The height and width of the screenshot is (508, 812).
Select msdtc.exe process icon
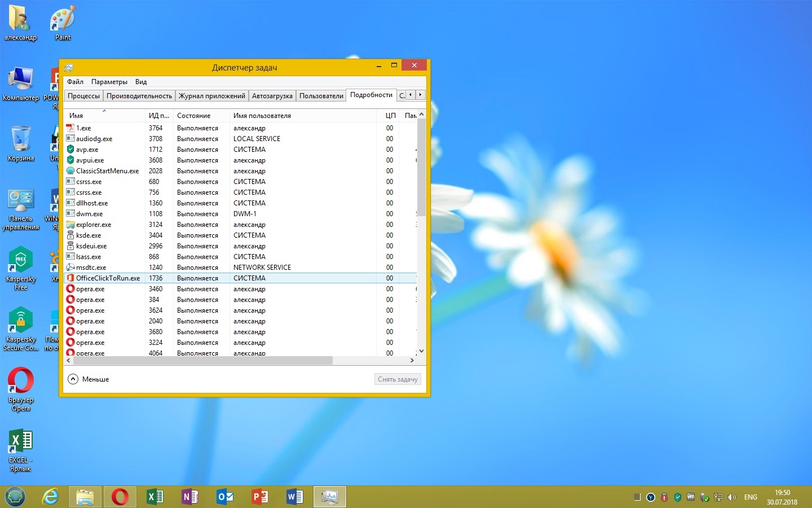70,268
